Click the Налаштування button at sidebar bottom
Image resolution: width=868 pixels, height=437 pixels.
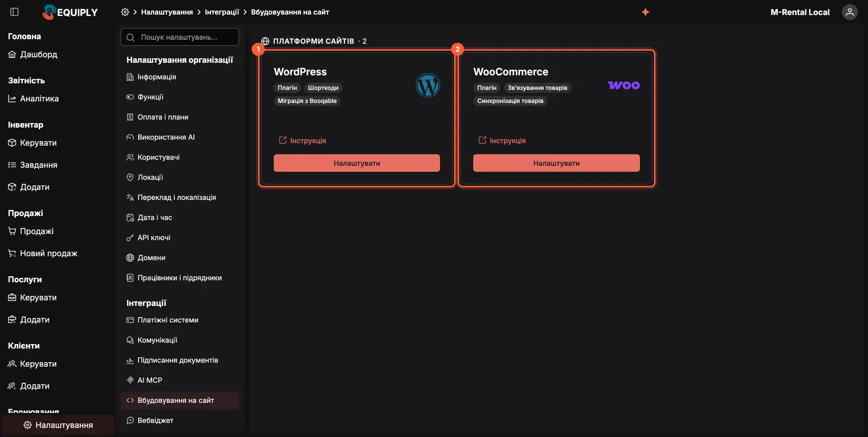(x=58, y=425)
